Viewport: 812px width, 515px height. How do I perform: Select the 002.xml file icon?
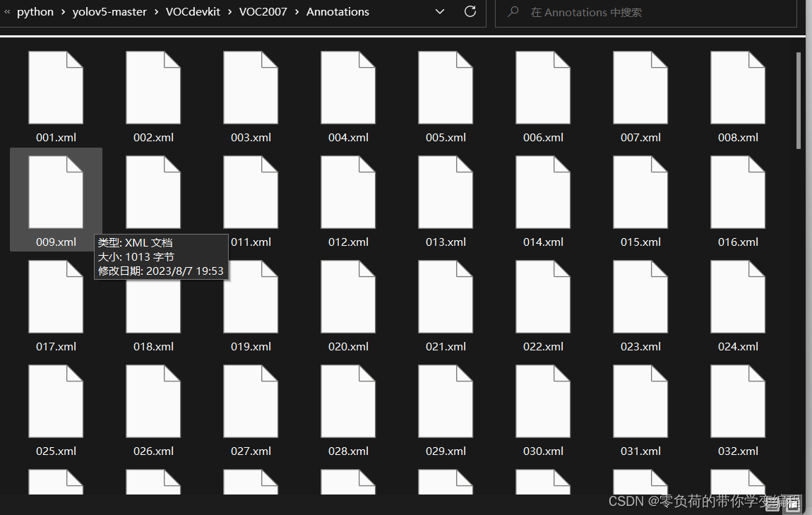(153, 88)
